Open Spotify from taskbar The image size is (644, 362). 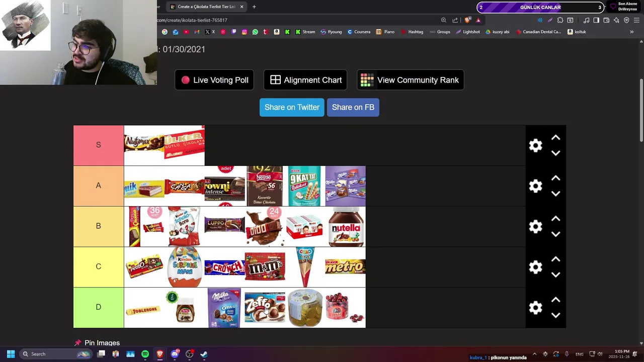pyautogui.click(x=145, y=354)
